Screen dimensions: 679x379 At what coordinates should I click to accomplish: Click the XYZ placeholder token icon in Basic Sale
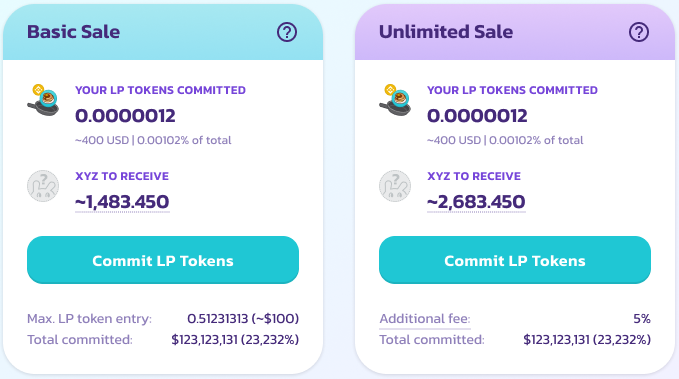(43, 186)
